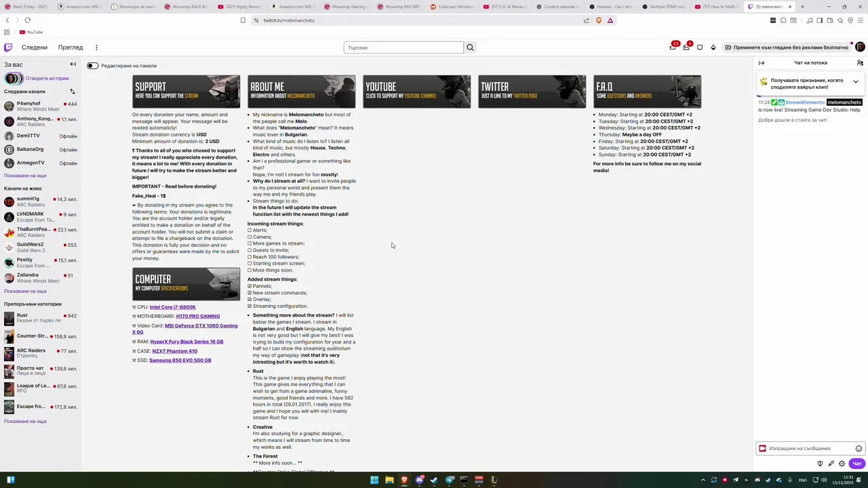The image size is (868, 488).
Task: Open the Rust recommended category
Action: [41, 318]
